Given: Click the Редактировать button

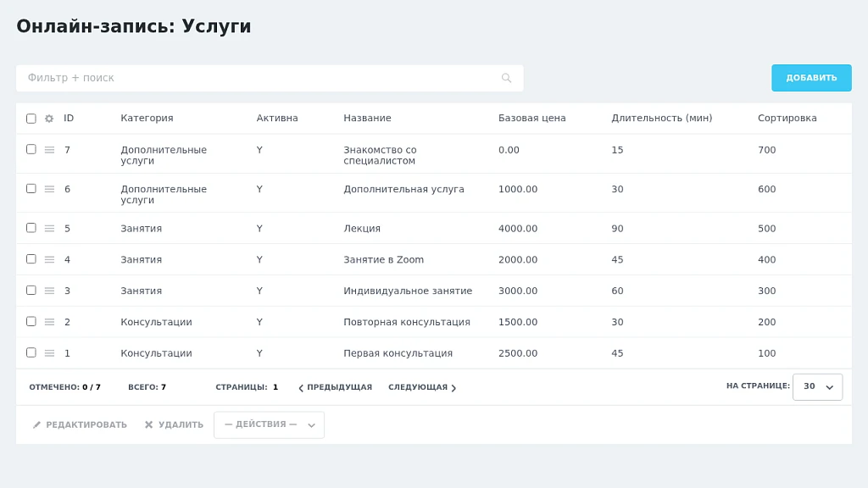Looking at the screenshot, I should click(80, 425).
